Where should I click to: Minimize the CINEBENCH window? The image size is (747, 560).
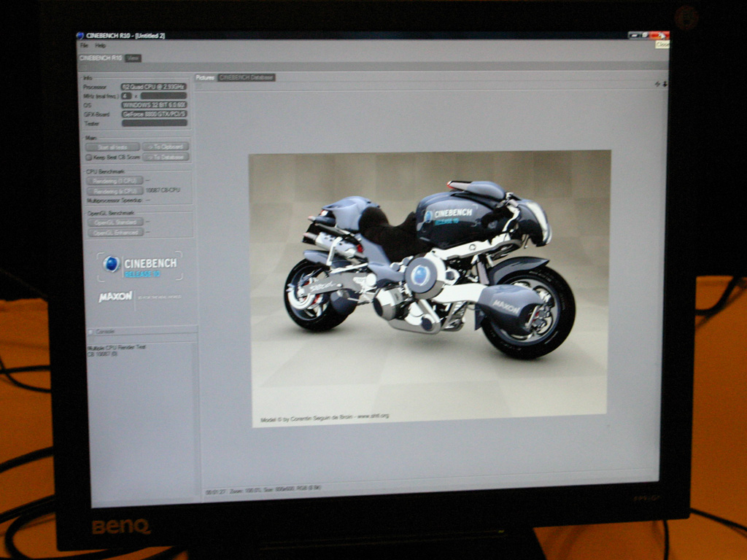coord(634,35)
